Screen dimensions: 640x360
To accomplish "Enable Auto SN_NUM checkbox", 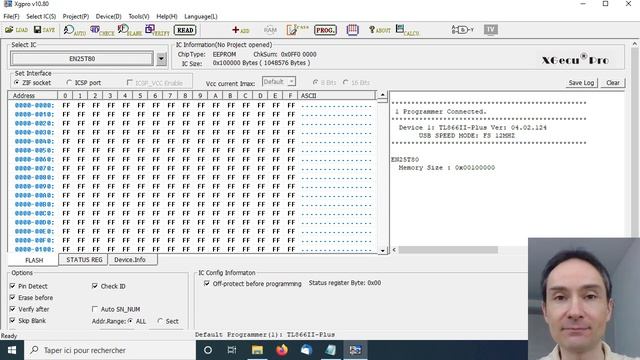I will pyautogui.click(x=116, y=309).
